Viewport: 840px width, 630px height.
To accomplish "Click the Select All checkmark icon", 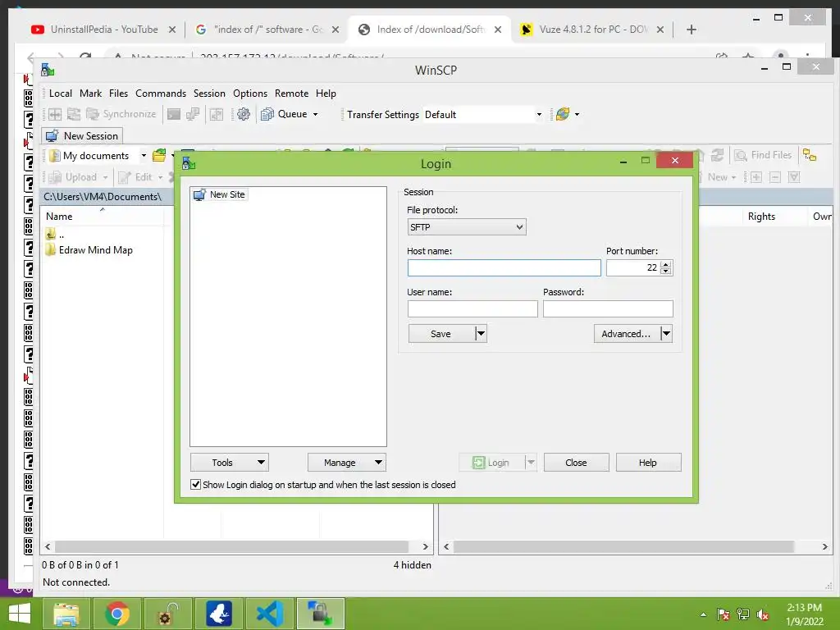I will [x=794, y=177].
